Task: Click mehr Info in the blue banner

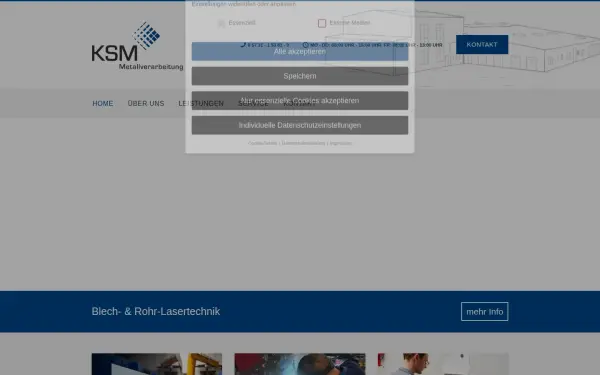Action: pyautogui.click(x=484, y=311)
